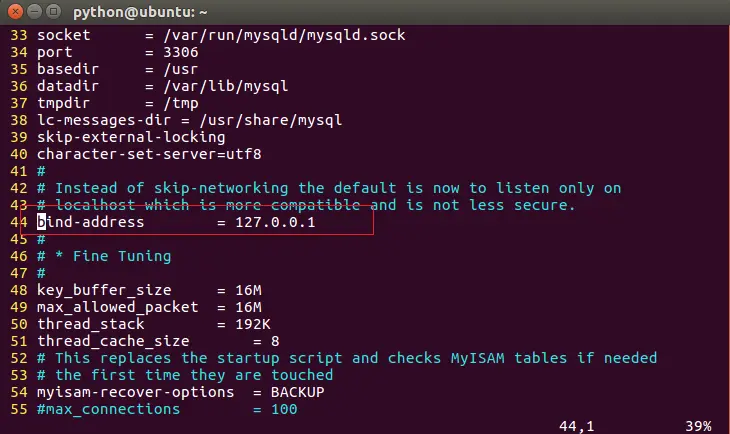Click the myisam-recover-options BACKUP value
The image size is (730, 434).
pyautogui.click(x=297, y=392)
